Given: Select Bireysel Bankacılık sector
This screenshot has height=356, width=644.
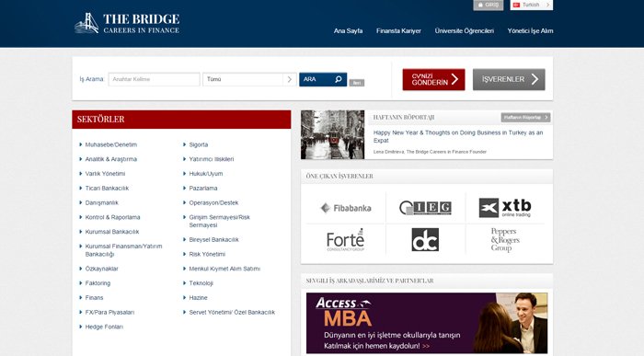Looking at the screenshot, I should 213,239.
